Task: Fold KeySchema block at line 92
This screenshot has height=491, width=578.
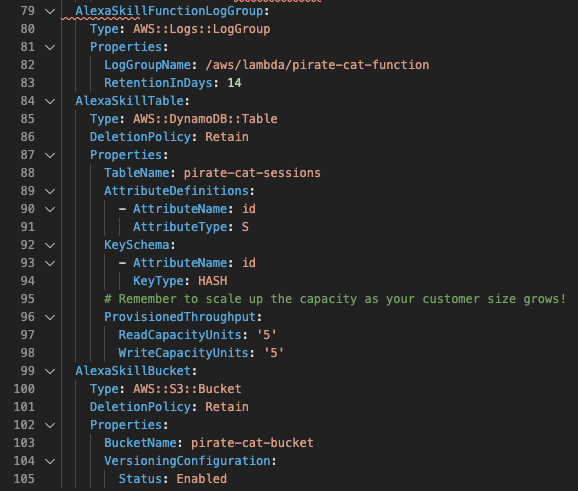Action: (x=50, y=245)
